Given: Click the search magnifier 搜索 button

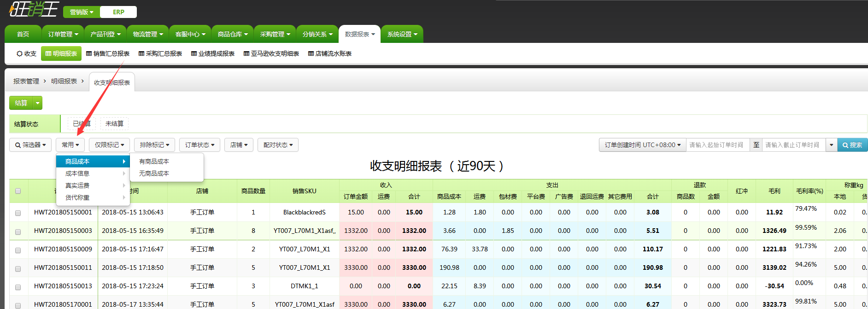Looking at the screenshot, I should (x=852, y=145).
